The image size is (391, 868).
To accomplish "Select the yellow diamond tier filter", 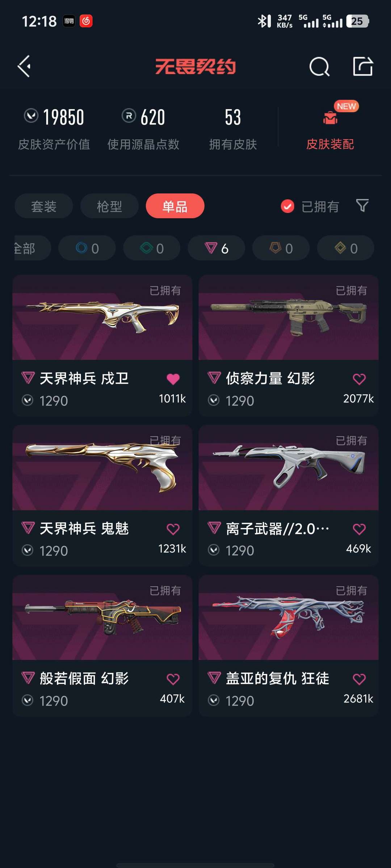I will coord(346,248).
